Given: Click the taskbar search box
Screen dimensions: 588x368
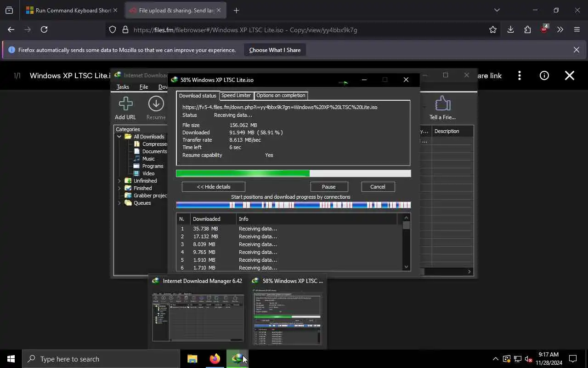Looking at the screenshot, I should pos(101,359).
